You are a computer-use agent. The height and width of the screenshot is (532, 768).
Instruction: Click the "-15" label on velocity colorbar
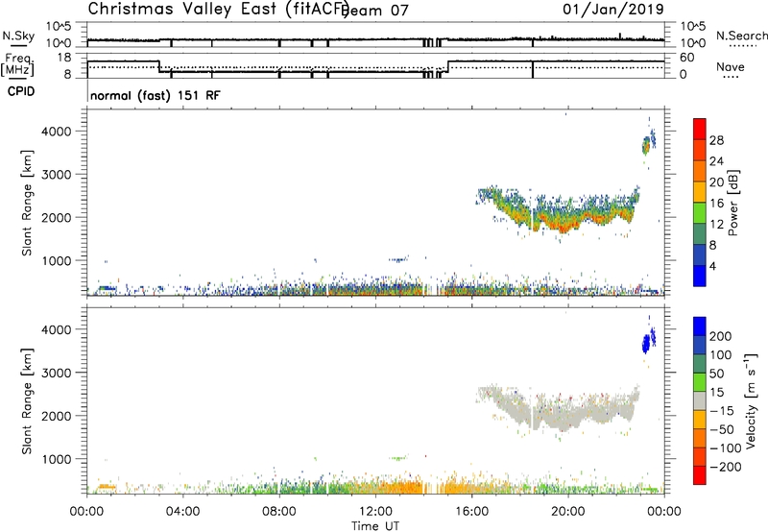point(722,411)
